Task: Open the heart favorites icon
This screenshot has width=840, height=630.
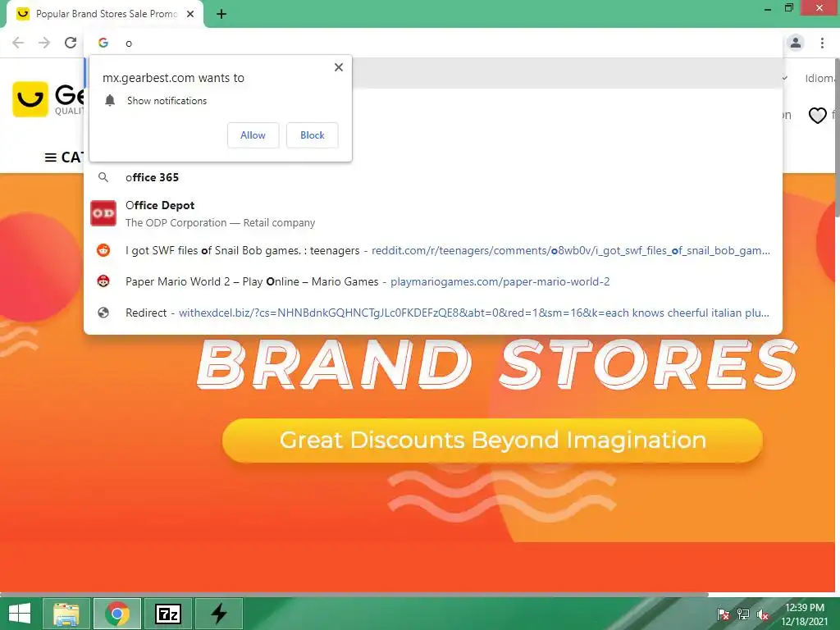Action: (x=818, y=115)
